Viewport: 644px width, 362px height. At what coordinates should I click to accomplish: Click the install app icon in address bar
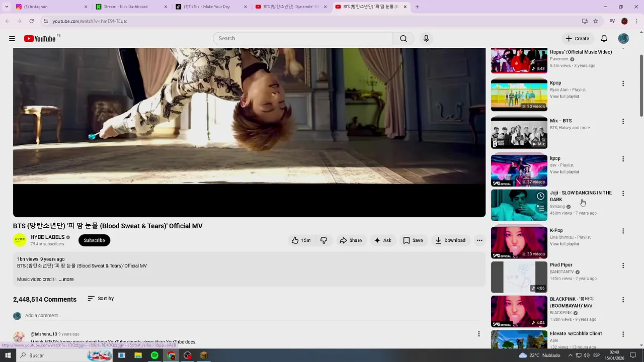point(585,21)
